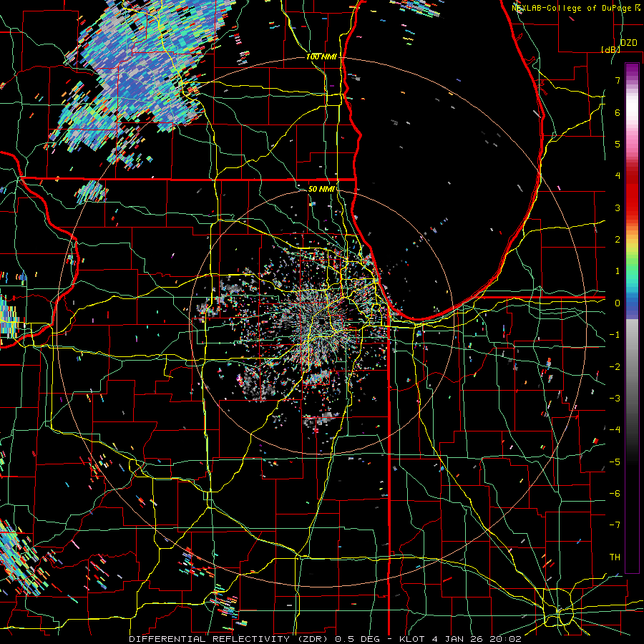This screenshot has height=644, width=644.
Task: Click the "20:02" timestamp in caption
Action: (506, 639)
